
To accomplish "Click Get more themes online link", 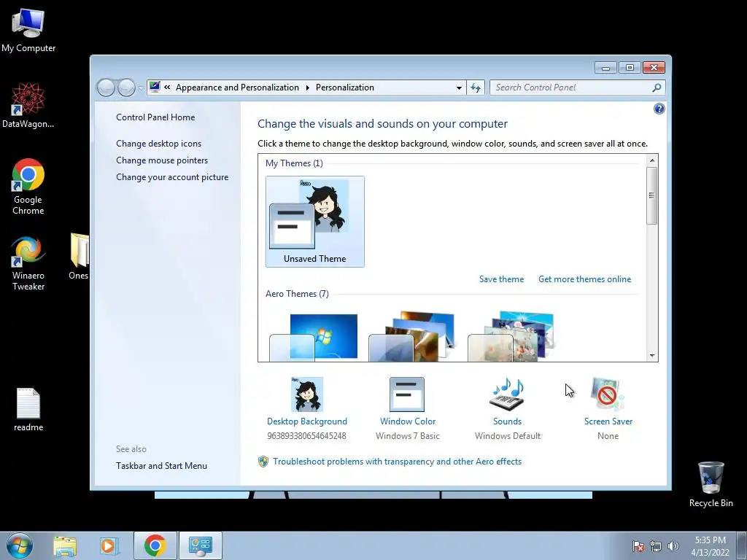I will point(584,279).
